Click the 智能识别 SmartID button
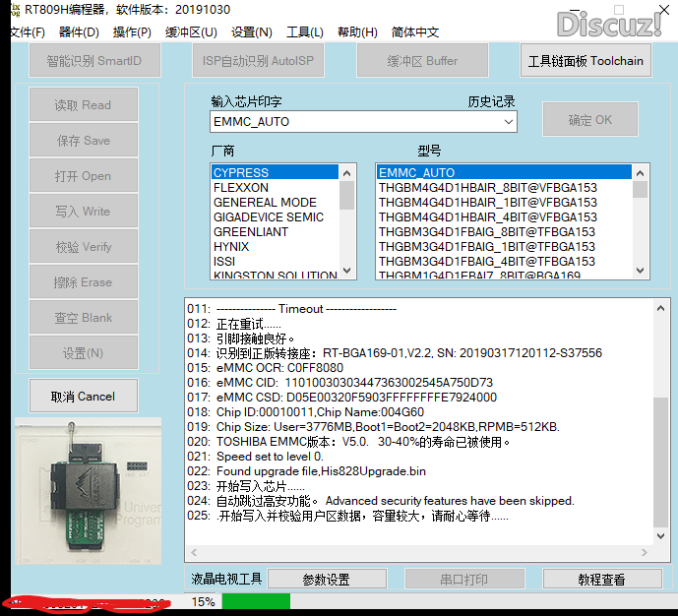This screenshot has width=678, height=616. (94, 61)
